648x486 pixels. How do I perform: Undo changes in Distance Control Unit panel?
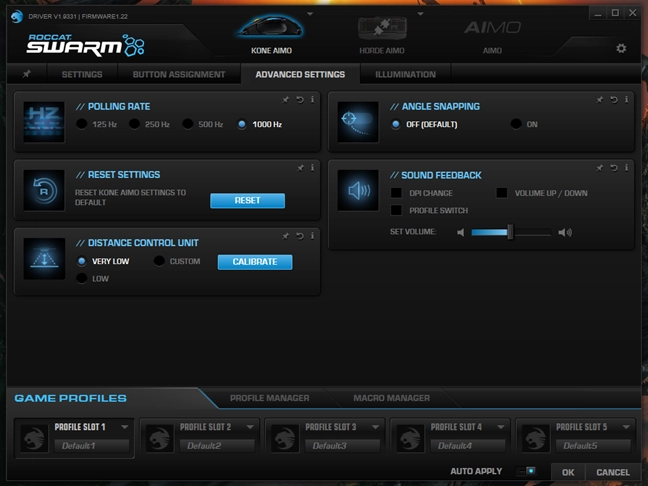click(300, 236)
